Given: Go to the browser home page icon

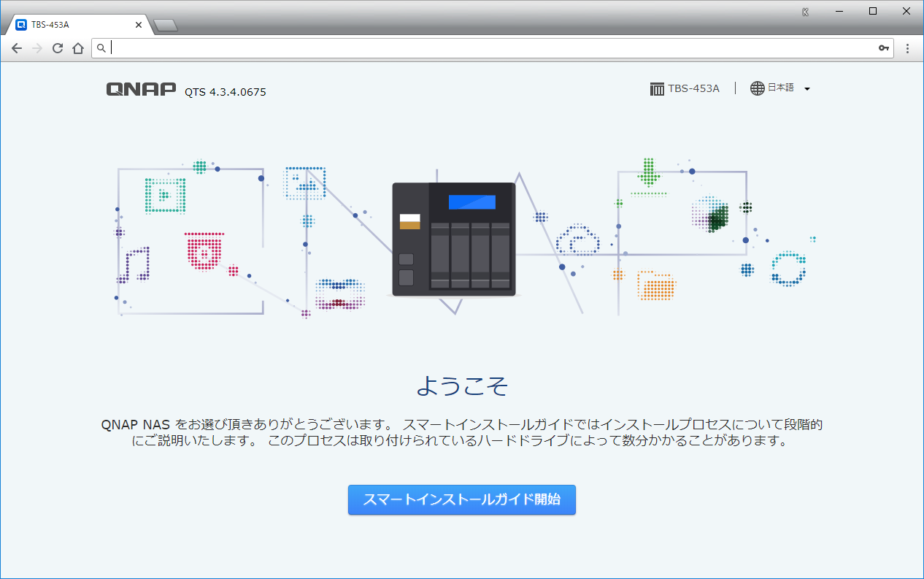Looking at the screenshot, I should click(x=78, y=49).
